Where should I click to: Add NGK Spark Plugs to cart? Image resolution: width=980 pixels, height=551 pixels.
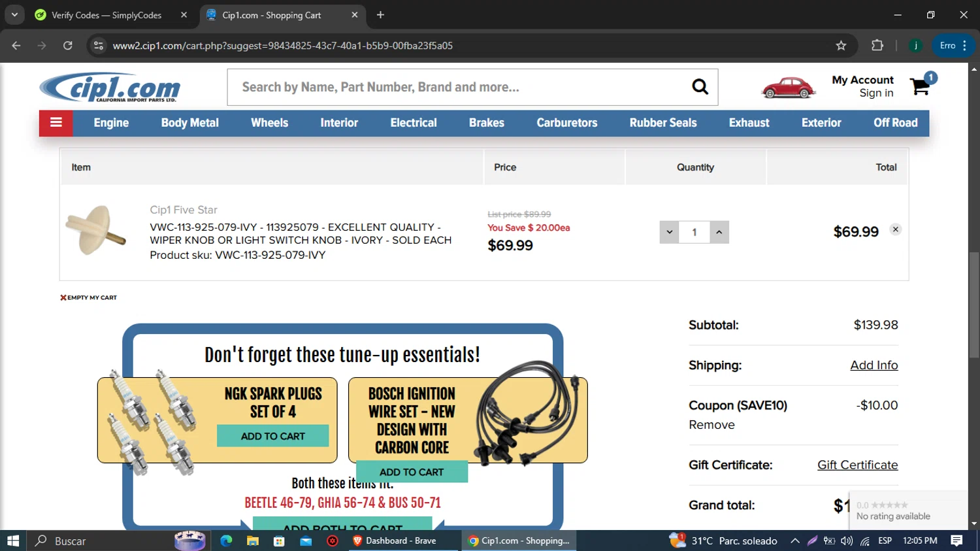(x=273, y=436)
